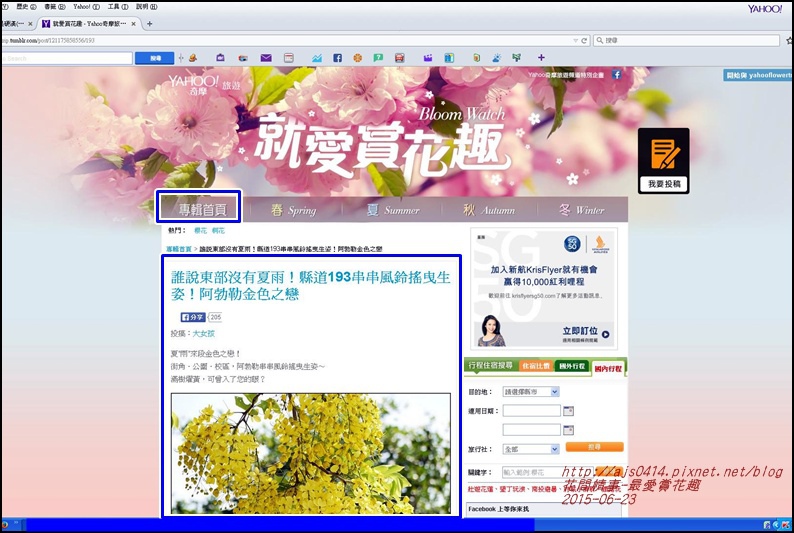Click the 桐花 hot topic link
Viewport: 794px width, 533px height.
218,231
